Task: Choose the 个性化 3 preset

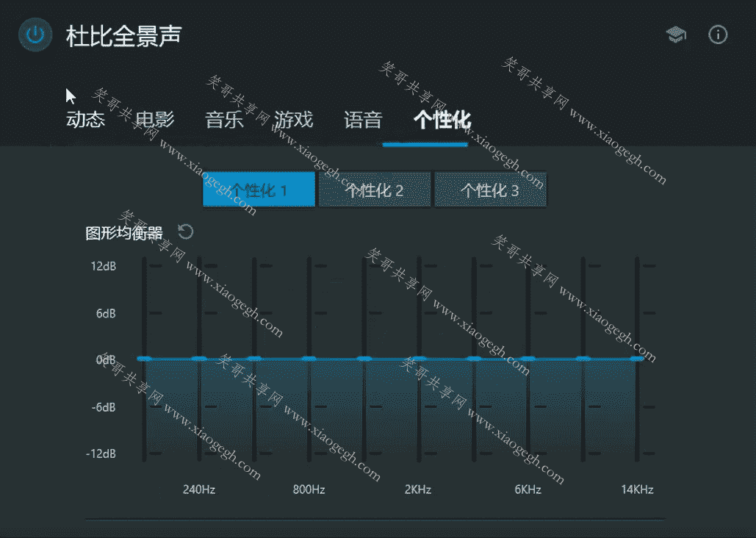Action: pos(490,190)
